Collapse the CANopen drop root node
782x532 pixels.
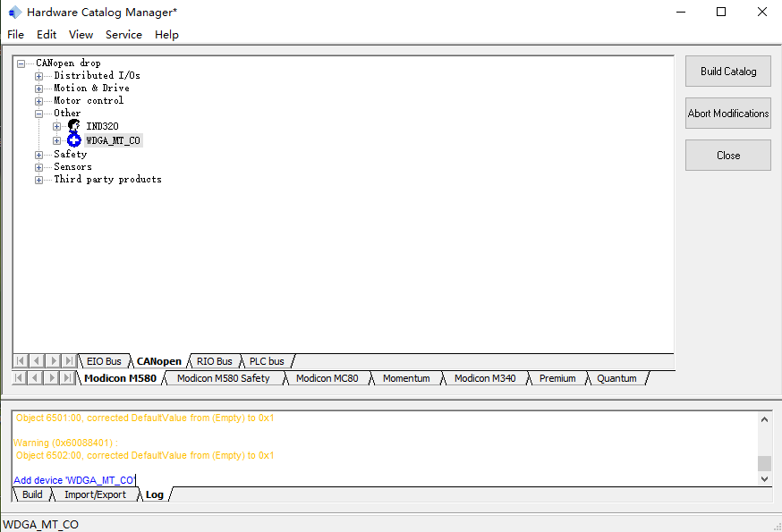pos(21,63)
